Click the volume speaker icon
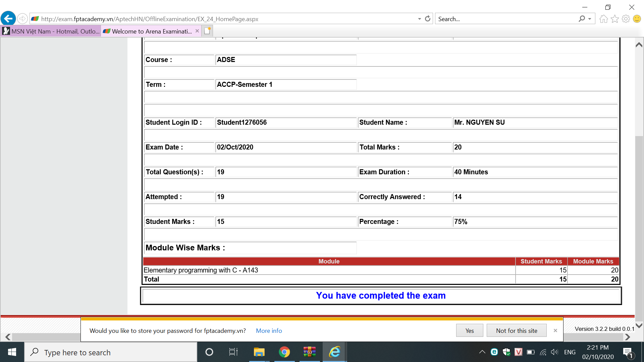 (554, 352)
